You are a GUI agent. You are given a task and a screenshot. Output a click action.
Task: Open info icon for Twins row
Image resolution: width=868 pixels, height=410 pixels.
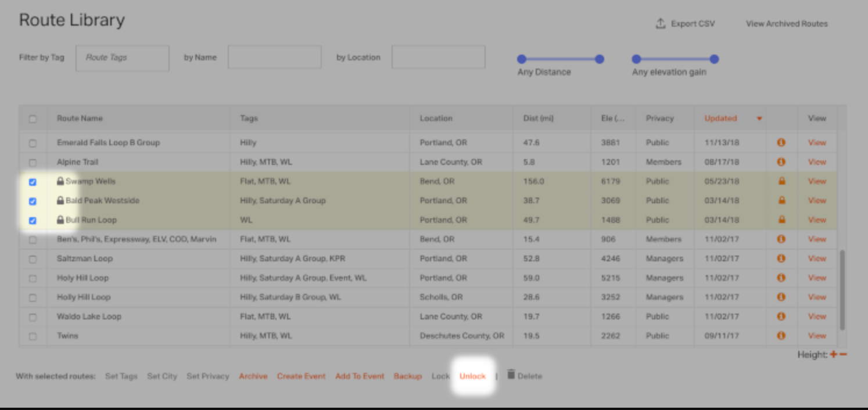pos(781,336)
